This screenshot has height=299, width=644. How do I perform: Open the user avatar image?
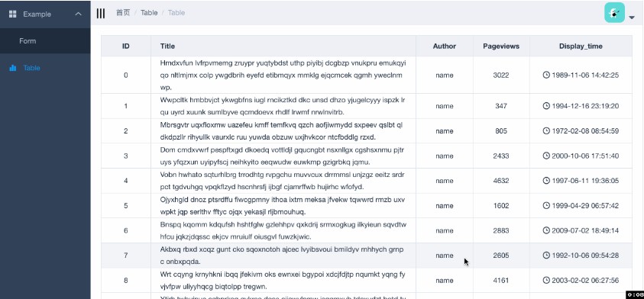point(614,13)
